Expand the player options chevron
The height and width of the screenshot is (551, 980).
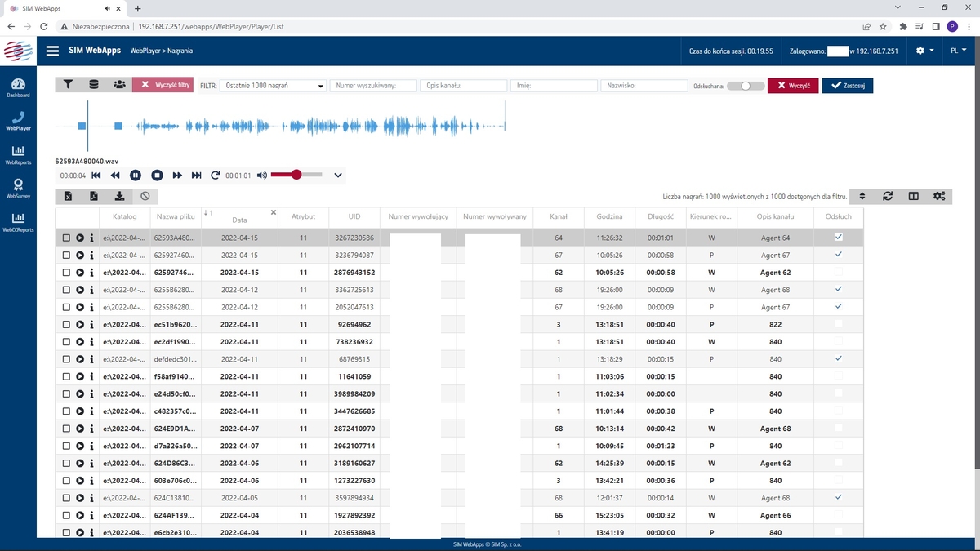click(338, 175)
